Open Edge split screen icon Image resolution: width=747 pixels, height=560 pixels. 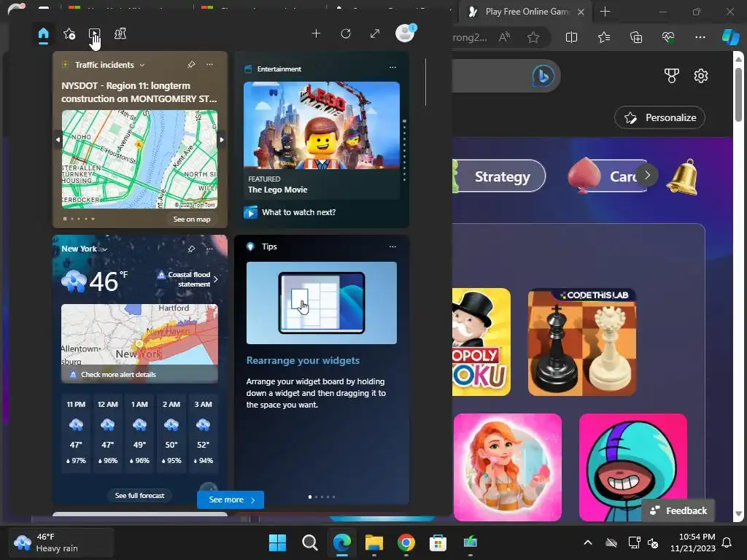click(571, 37)
